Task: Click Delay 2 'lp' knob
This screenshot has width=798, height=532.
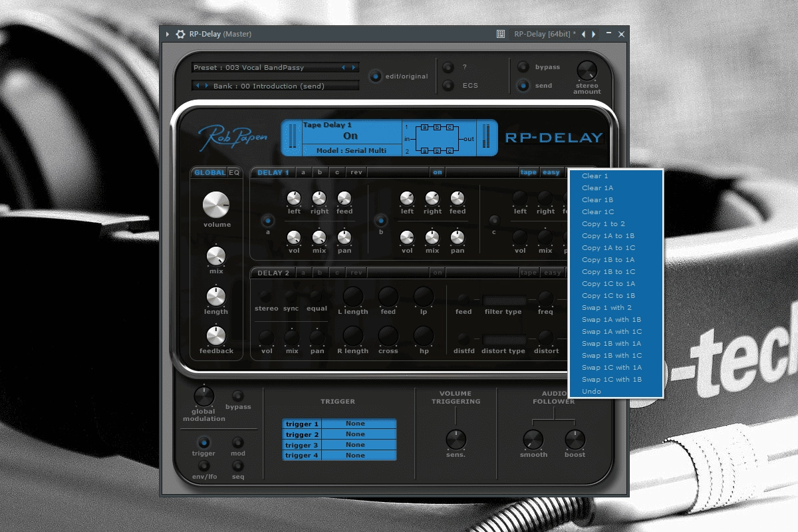Action: (x=424, y=297)
